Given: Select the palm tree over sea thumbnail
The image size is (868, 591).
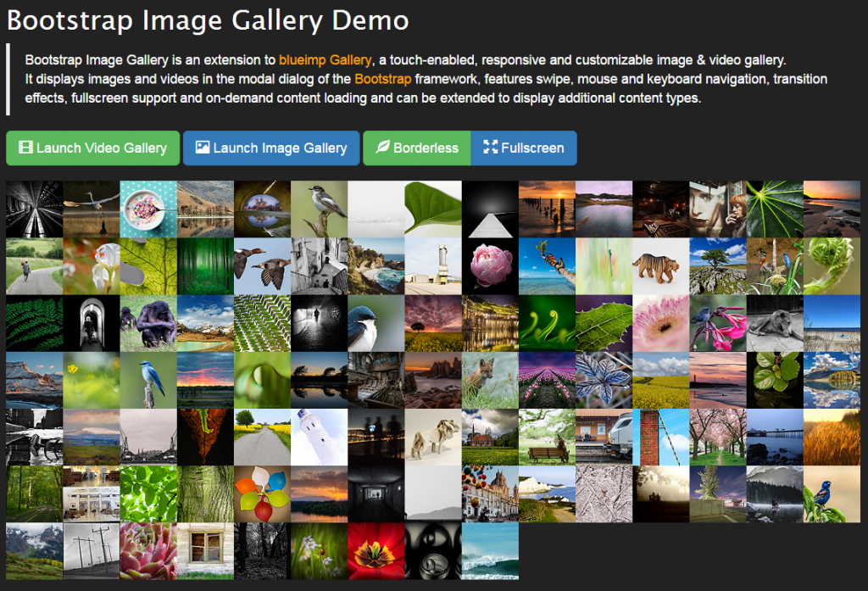Looking at the screenshot, I should (547, 265).
